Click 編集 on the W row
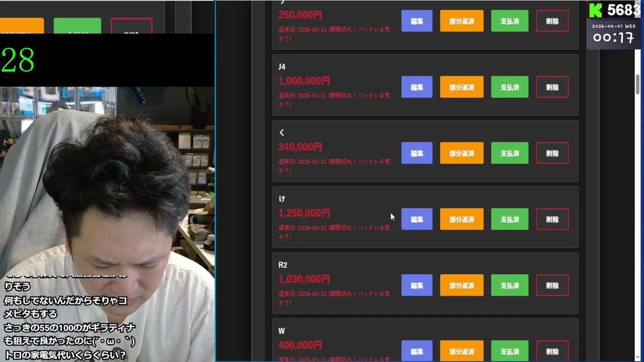Screen dimensions: 644x362 [x=417, y=351]
